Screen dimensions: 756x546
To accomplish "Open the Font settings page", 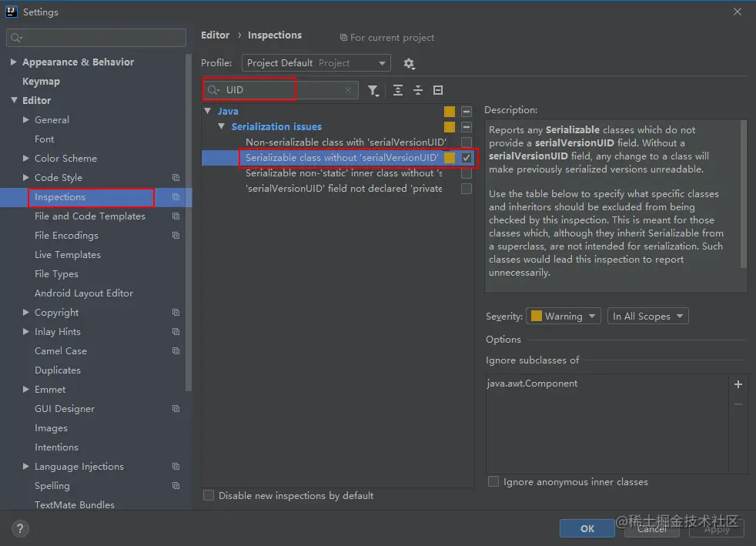I will coord(45,139).
